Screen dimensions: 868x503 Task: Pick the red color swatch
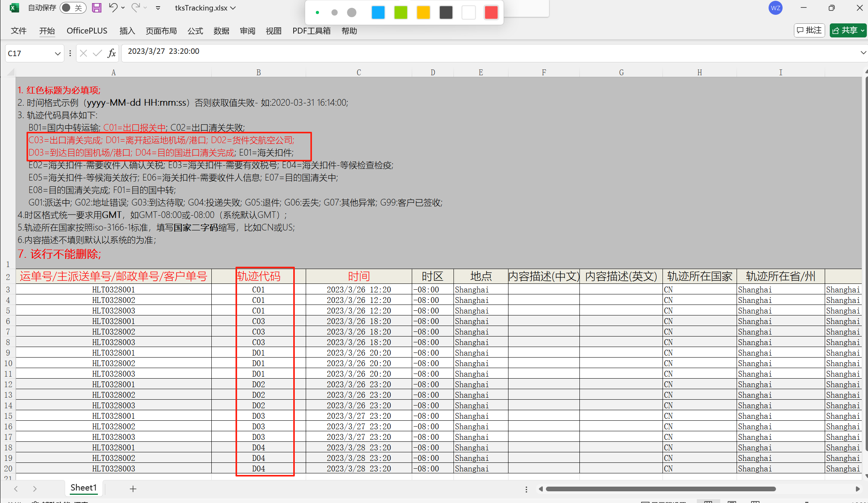[491, 12]
